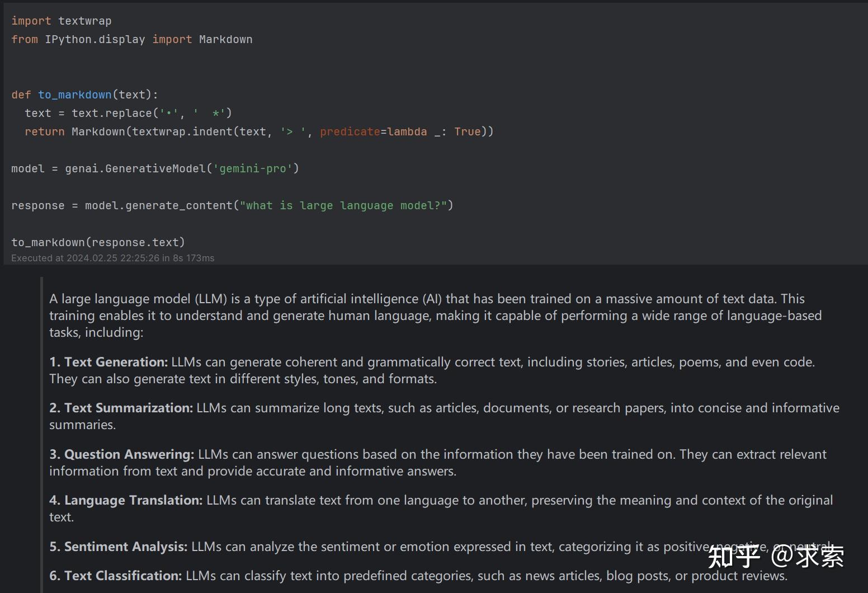Viewport: 868px width, 593px height.
Task: Click the intro paragraph starting 'A large language model'
Action: (x=435, y=316)
